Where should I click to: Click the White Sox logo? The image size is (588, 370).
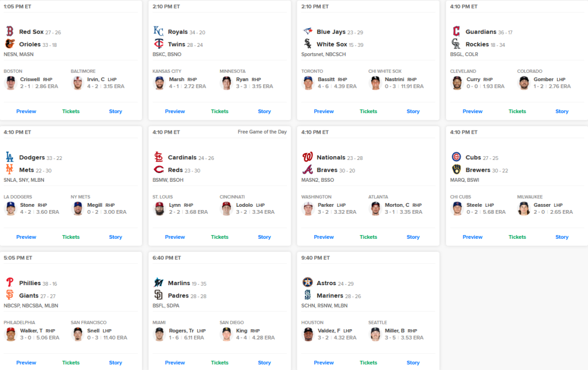[x=308, y=44]
